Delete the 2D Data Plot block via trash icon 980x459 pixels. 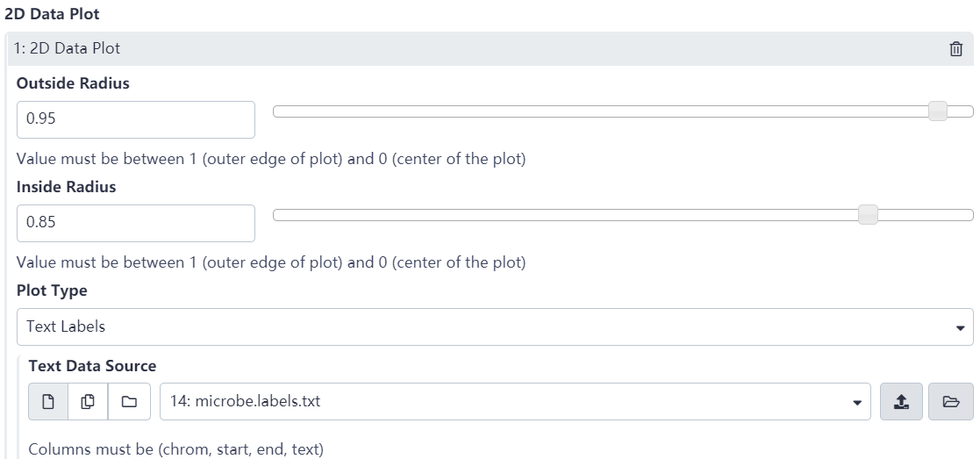point(956,49)
